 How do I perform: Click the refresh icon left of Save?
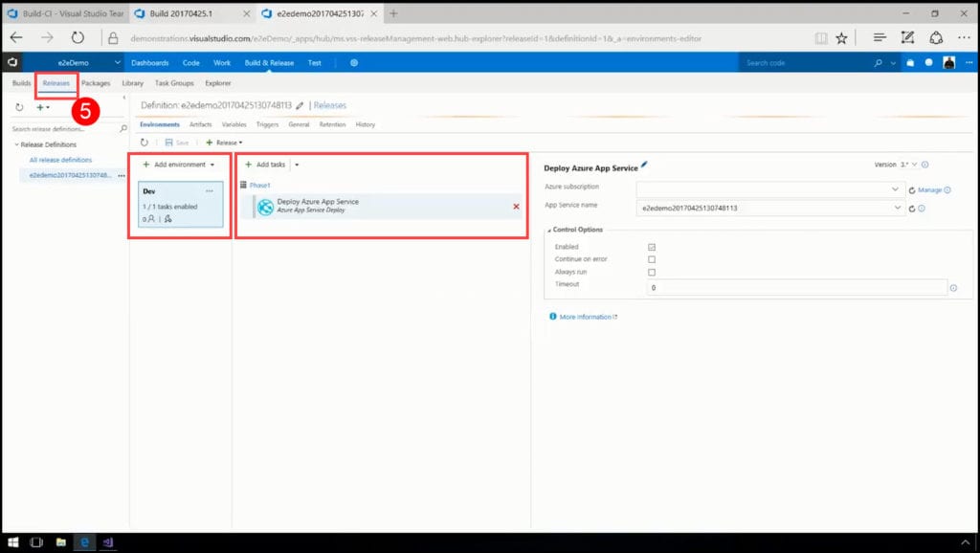(x=145, y=143)
